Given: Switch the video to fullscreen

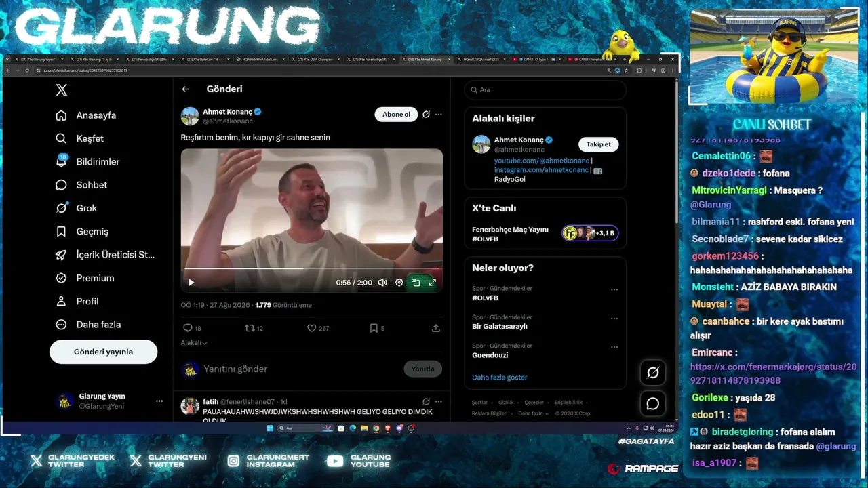Looking at the screenshot, I should pyautogui.click(x=432, y=283).
